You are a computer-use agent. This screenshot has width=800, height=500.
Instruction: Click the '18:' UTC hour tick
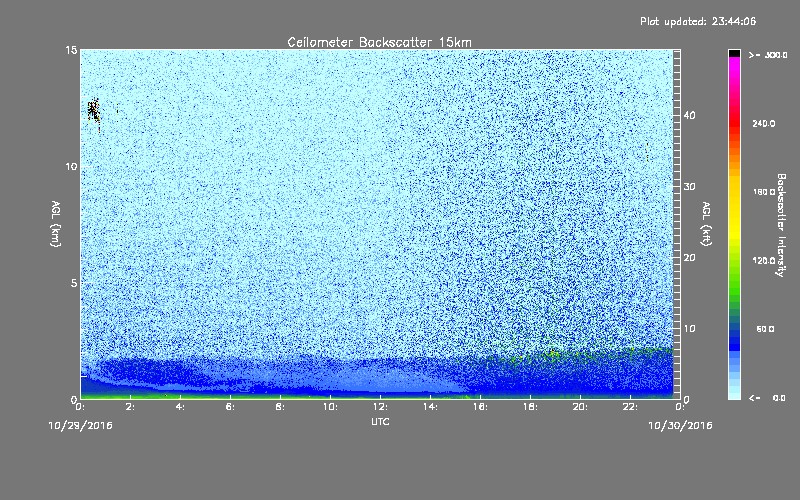coord(530,407)
